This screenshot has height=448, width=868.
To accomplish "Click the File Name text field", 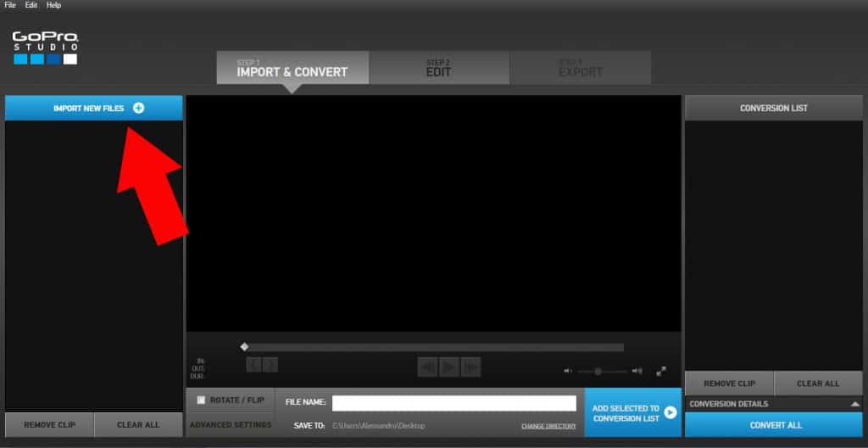I will (453, 403).
